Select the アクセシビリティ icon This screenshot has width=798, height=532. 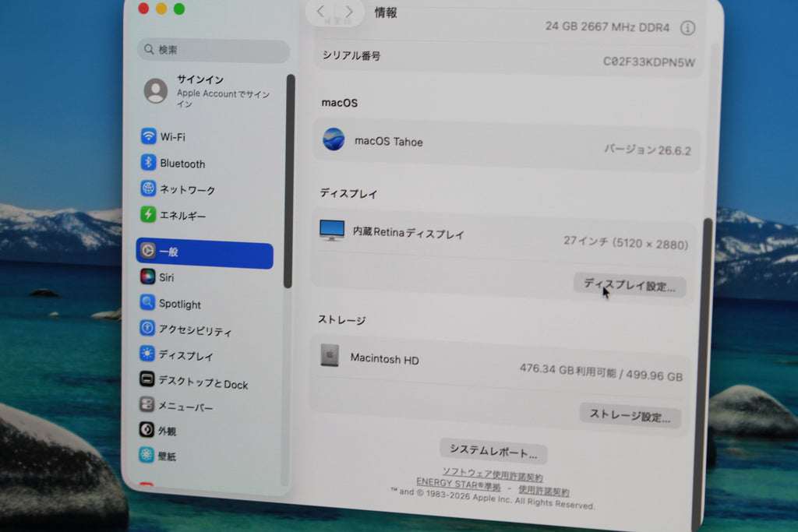(x=147, y=328)
